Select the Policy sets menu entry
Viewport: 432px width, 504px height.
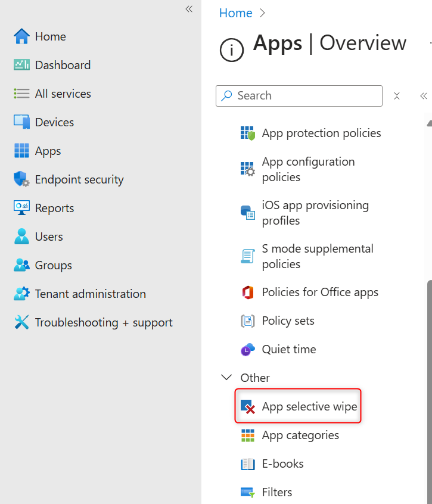pyautogui.click(x=288, y=321)
